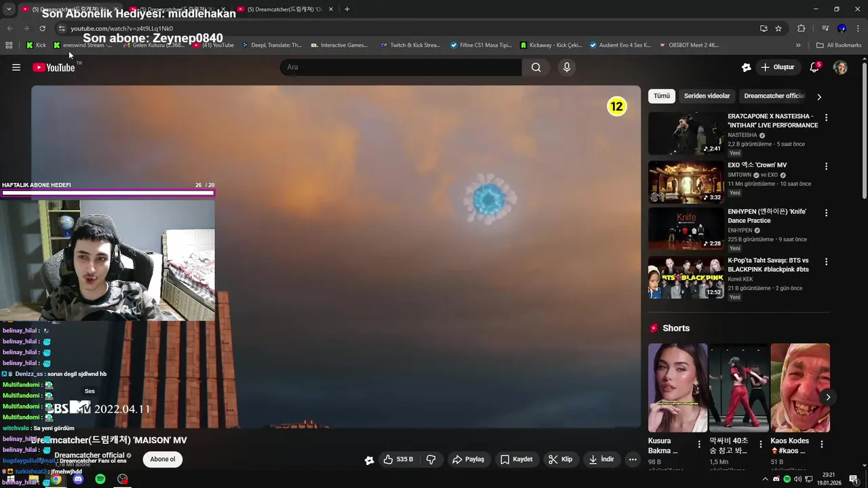Screen dimensions: 868x488
Task: Click the sparkle icon left of like
Action: [x=369, y=460]
